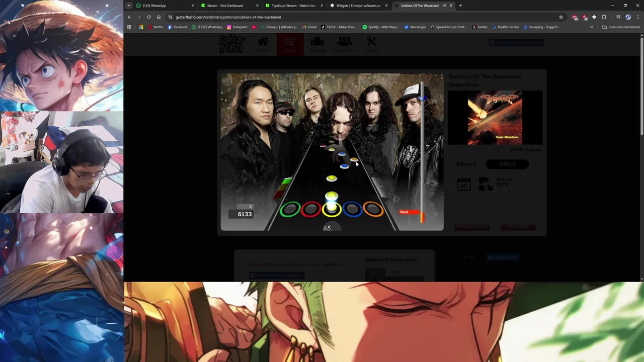
Task: Open the kenayavg Triggerf bookmark
Action: 541,27
